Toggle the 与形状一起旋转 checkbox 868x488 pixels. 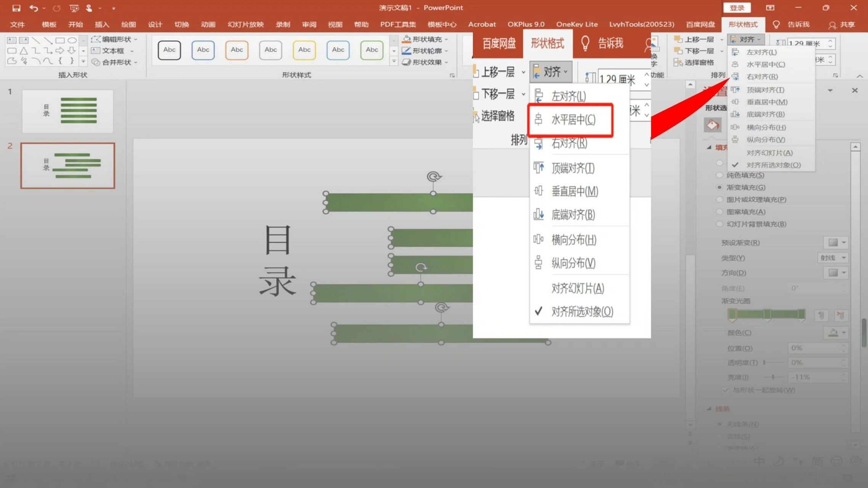[726, 390]
